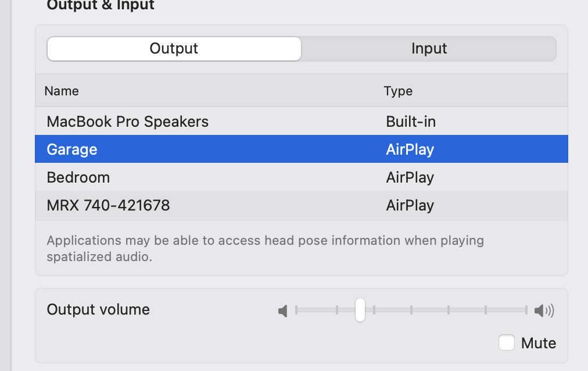This screenshot has width=588, height=371.
Task: Click the Output & Input section heading
Action: click(101, 6)
